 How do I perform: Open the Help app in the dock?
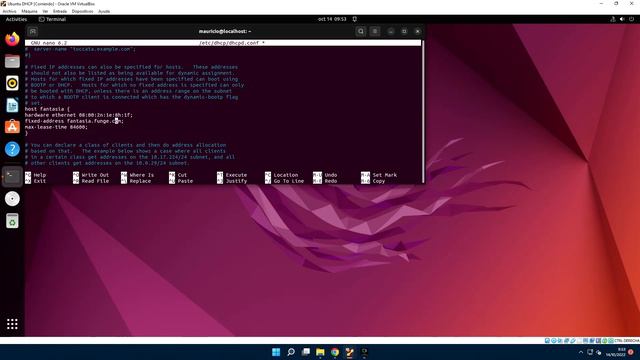pyautogui.click(x=12, y=149)
